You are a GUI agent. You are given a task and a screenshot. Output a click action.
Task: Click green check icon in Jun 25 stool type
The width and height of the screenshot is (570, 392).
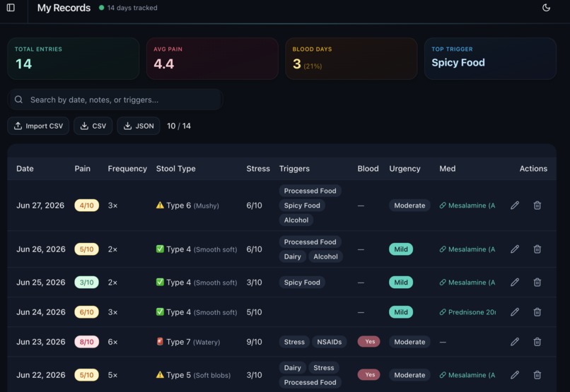tap(160, 282)
